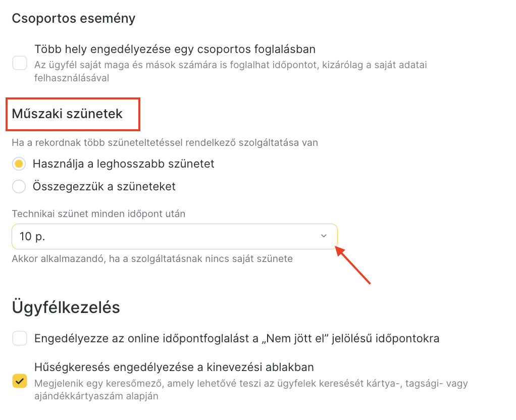
Task: Click the 'Engedélyezze az online időpontfoglalást' label
Action: coord(237,338)
